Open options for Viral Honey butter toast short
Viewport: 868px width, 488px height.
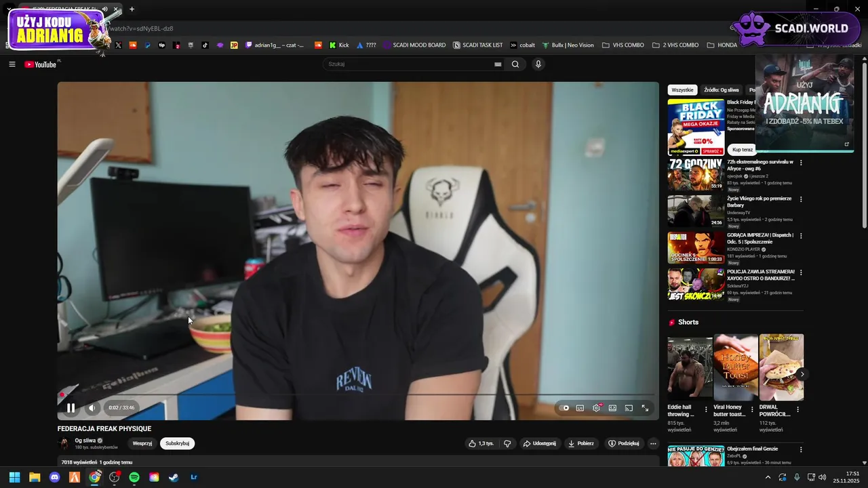click(x=752, y=409)
